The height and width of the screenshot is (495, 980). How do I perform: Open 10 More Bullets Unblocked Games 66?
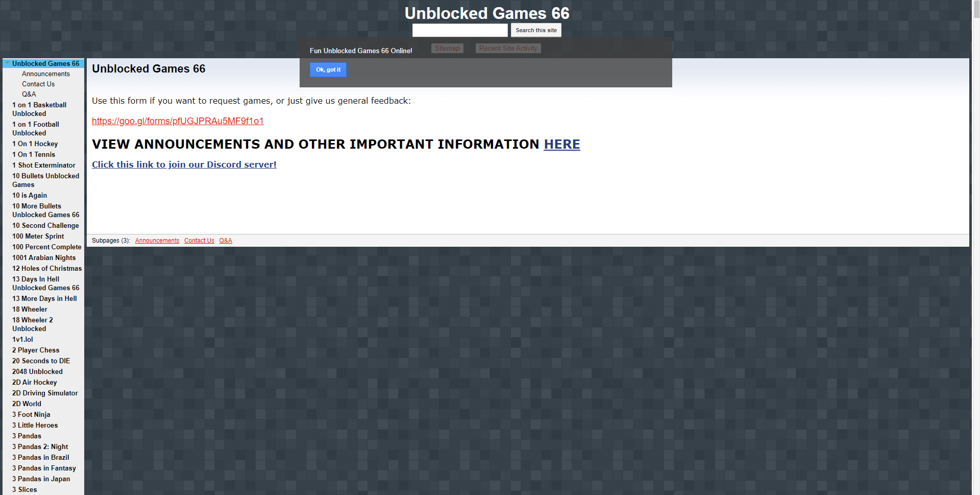(x=46, y=210)
